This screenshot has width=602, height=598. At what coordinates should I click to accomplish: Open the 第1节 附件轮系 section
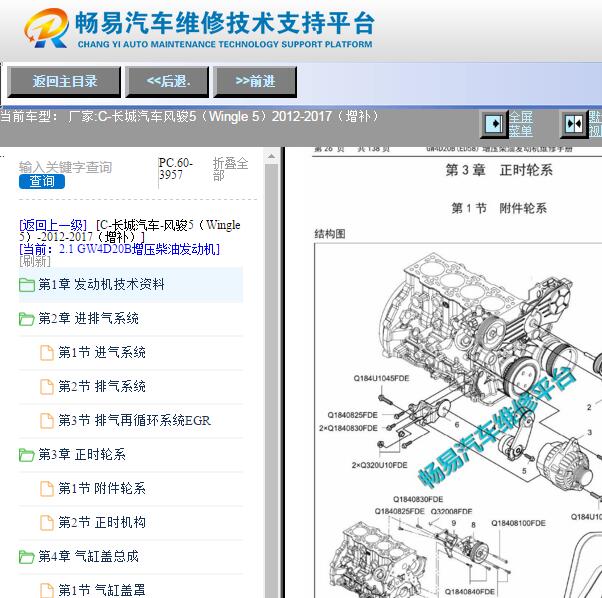point(102,488)
